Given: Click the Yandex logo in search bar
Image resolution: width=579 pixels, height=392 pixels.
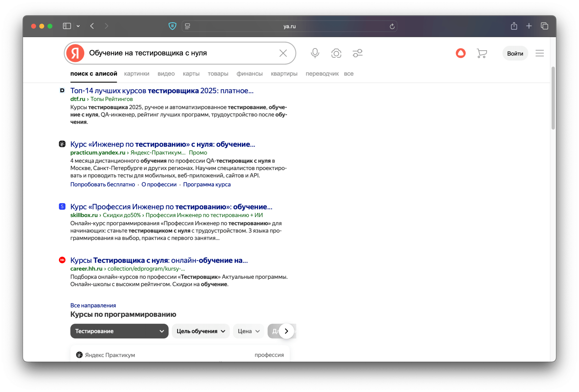Looking at the screenshot, I should 75,53.
